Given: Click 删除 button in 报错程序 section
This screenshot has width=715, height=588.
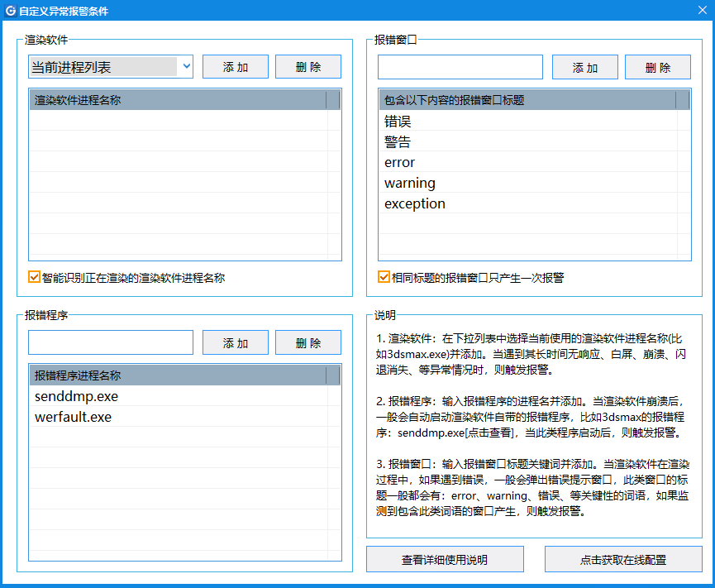Looking at the screenshot, I should (x=308, y=342).
